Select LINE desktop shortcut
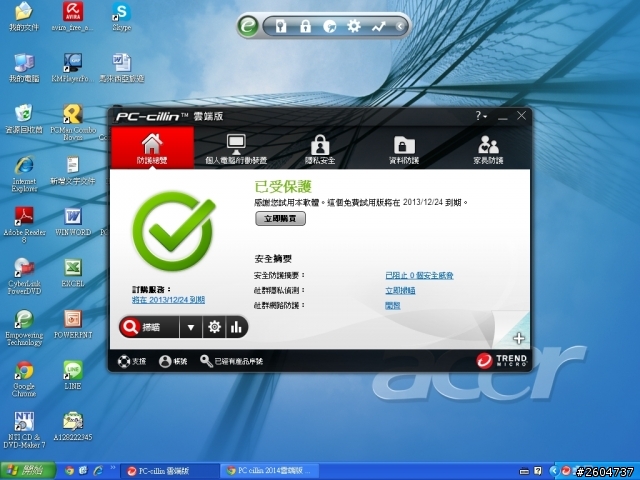The width and height of the screenshot is (640, 480). 73,376
